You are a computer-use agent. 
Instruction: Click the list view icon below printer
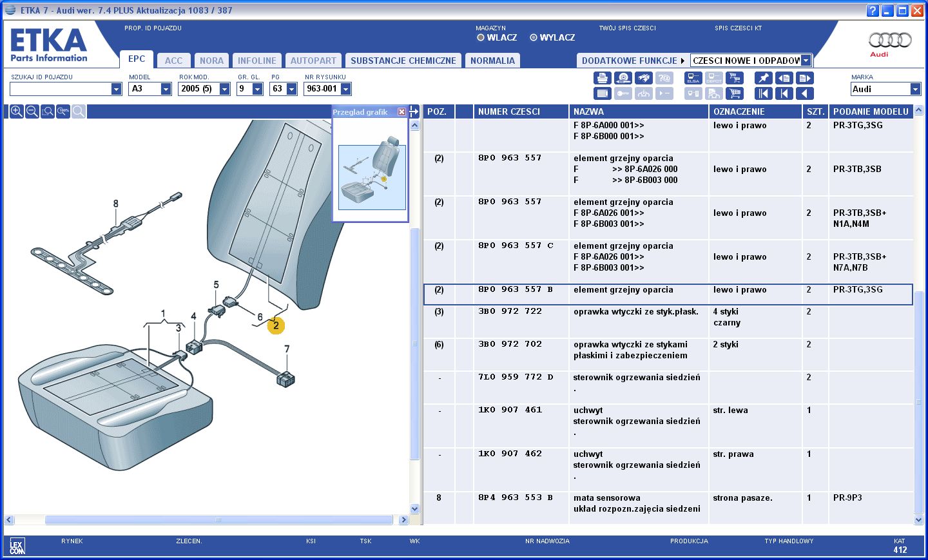(602, 93)
